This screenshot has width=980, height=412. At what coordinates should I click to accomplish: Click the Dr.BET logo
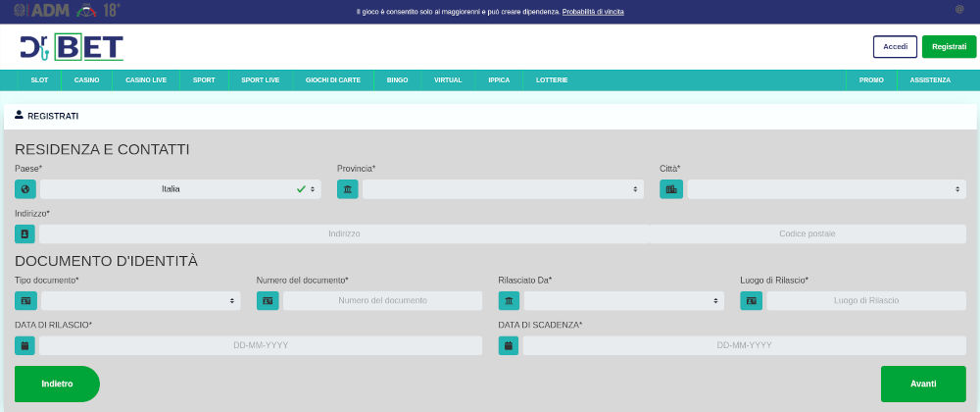coord(72,47)
